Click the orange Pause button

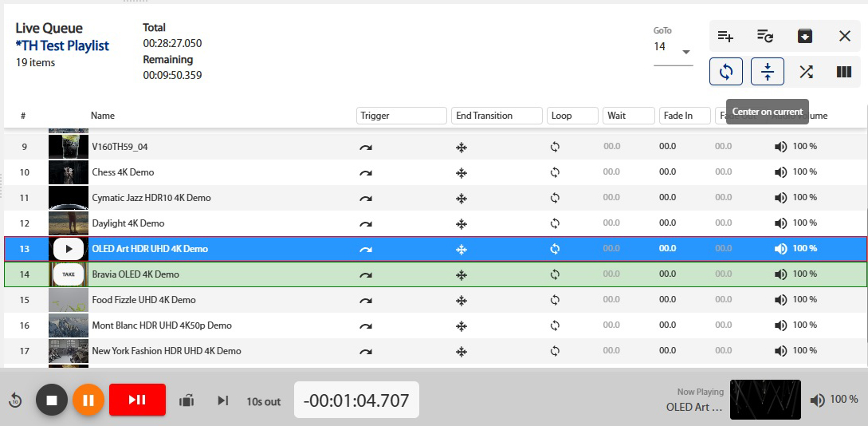click(88, 400)
